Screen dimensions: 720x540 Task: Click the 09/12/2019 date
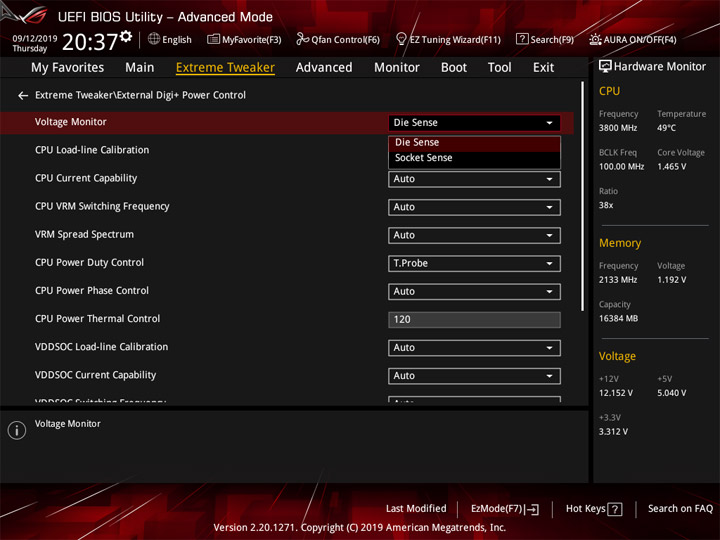point(35,39)
